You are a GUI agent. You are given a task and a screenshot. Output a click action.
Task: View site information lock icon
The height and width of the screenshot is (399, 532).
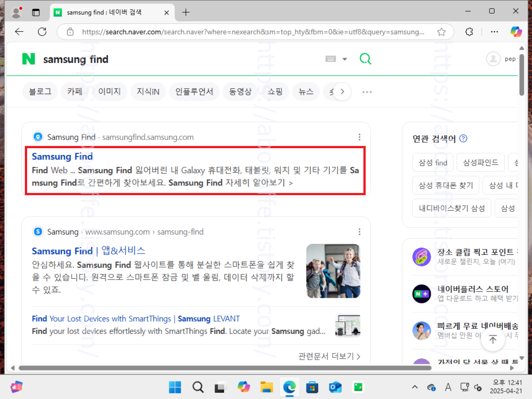(70, 32)
